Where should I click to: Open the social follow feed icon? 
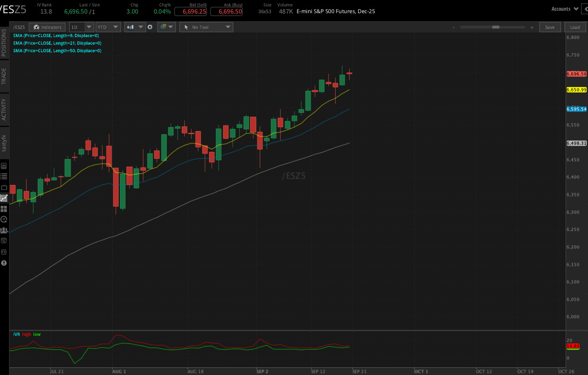4,230
